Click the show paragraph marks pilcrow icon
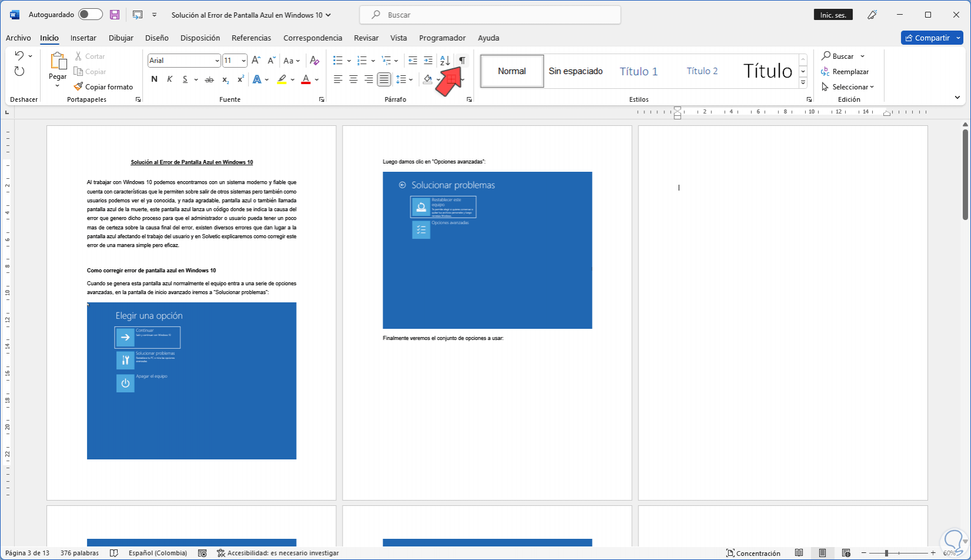The width and height of the screenshot is (971, 560). click(462, 61)
